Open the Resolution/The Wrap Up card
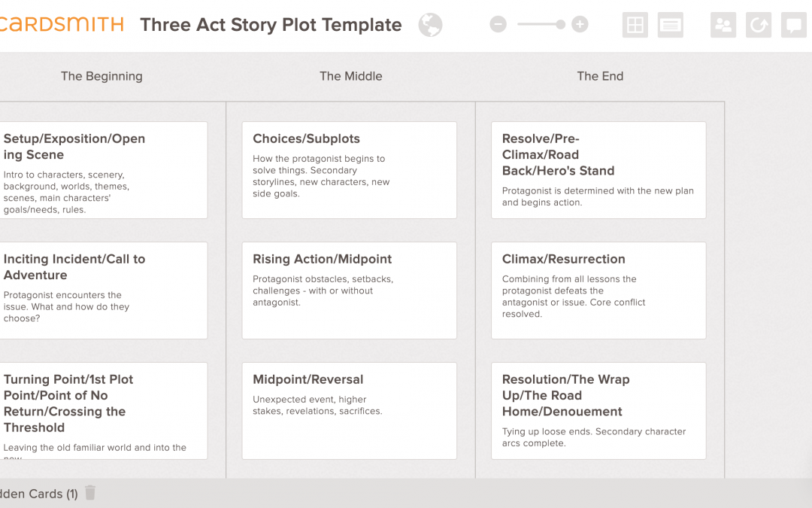Screen dimensions: 812x508 (x=598, y=411)
